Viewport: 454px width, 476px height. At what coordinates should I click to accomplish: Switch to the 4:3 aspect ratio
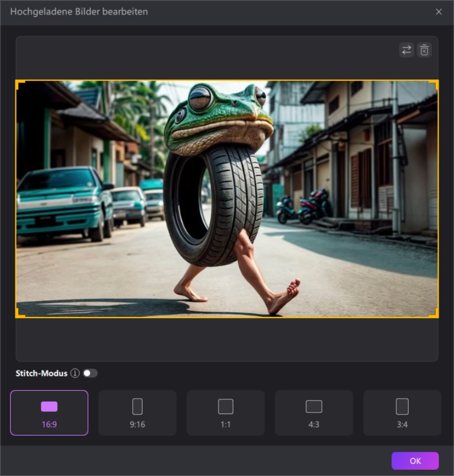tap(314, 412)
